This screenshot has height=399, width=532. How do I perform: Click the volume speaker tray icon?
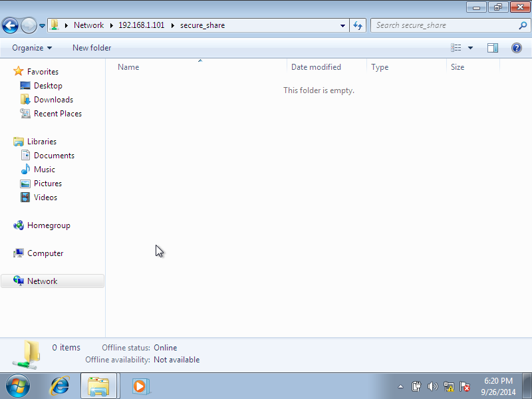pyautogui.click(x=433, y=386)
